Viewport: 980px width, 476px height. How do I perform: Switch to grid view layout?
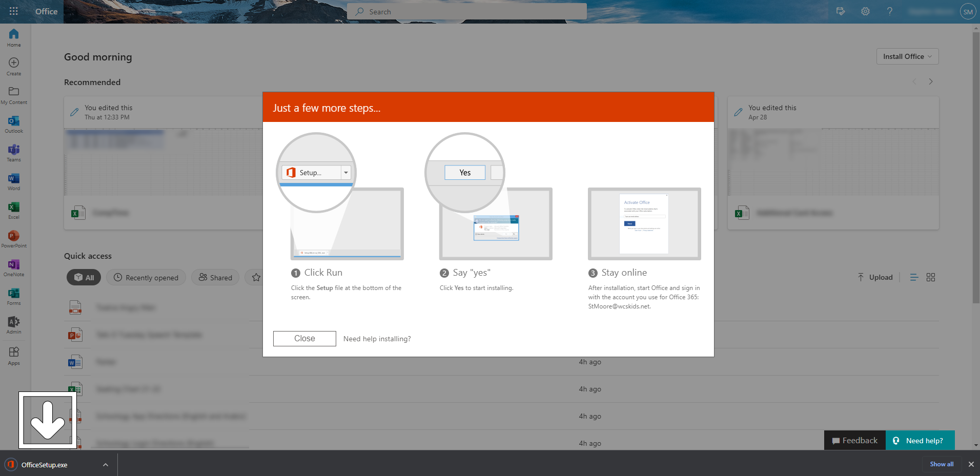[x=931, y=277]
